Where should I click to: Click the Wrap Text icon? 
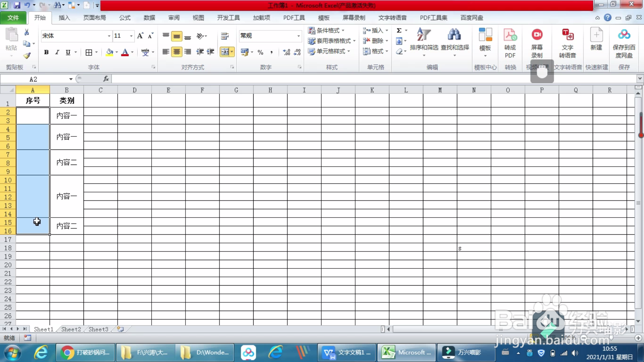[225, 36]
